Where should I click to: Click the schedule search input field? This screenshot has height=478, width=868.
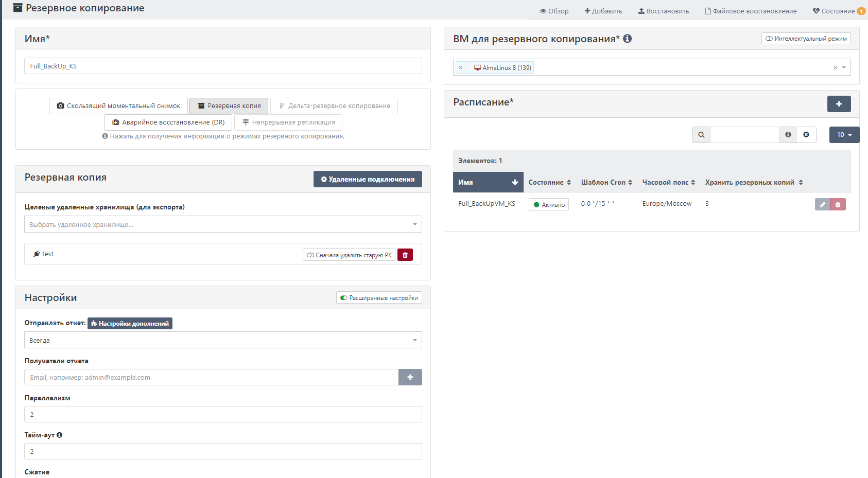(744, 135)
